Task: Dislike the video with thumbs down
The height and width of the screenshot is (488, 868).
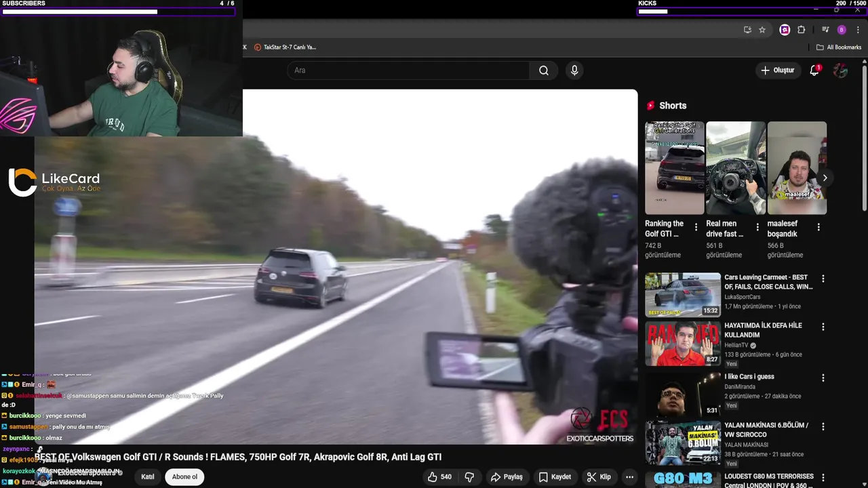Action: (x=469, y=477)
